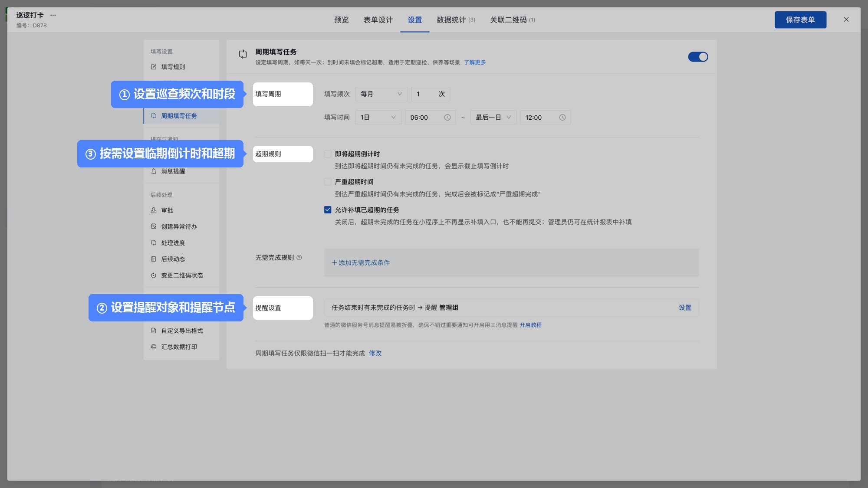Click the fill count input showing 1

pyautogui.click(x=431, y=94)
